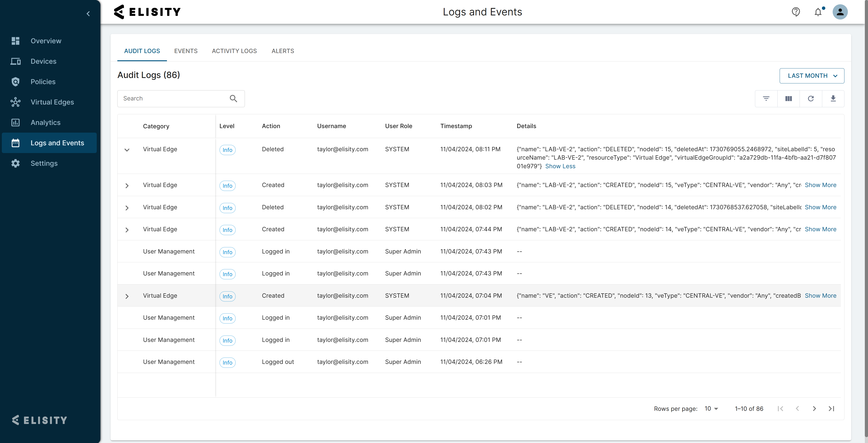868x443 pixels.
Task: Open the LAST MONTH time range dropdown
Action: click(811, 76)
